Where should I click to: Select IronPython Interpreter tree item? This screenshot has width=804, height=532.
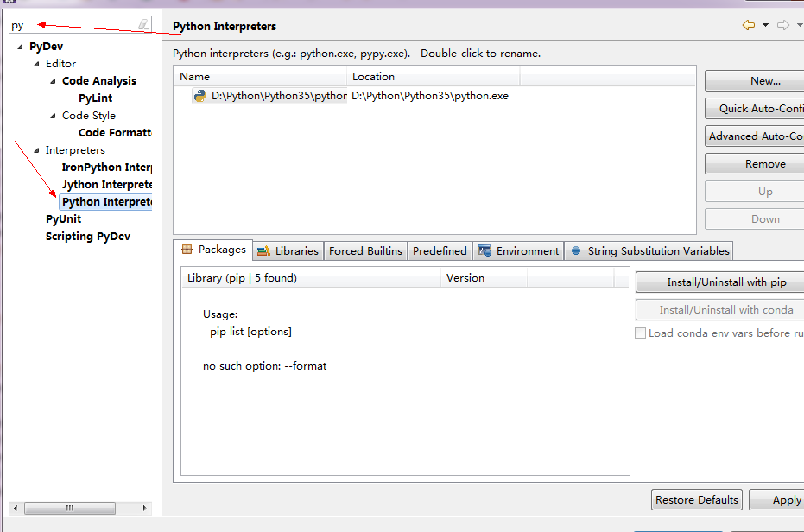(x=107, y=168)
